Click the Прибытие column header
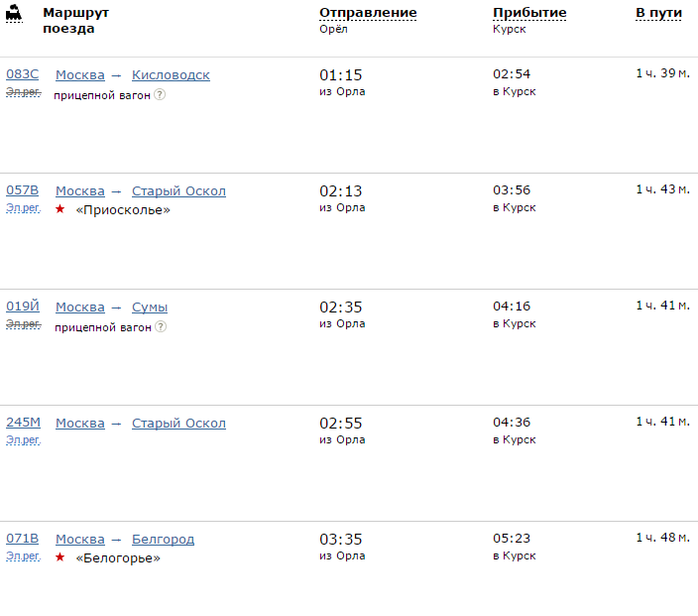Image resolution: width=698 pixels, height=616 pixels. tap(529, 13)
